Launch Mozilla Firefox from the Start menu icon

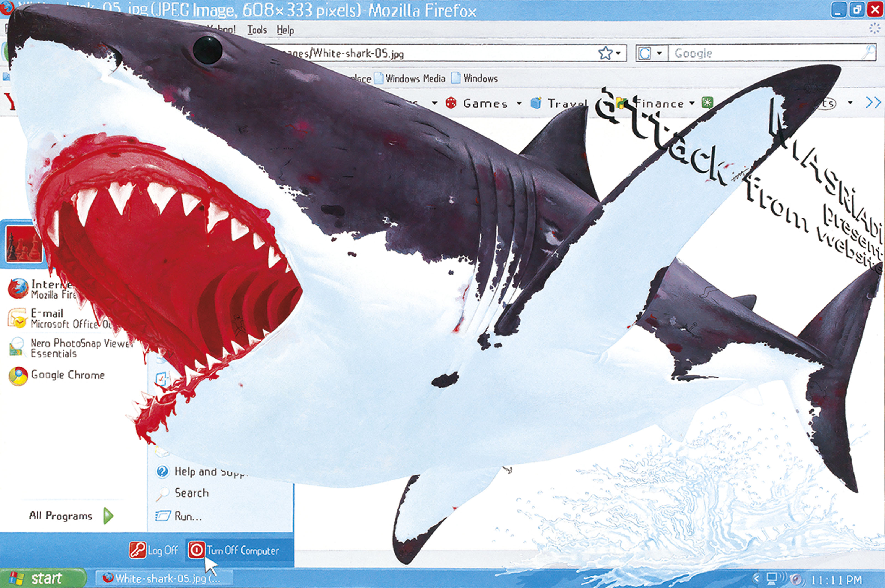(x=18, y=289)
